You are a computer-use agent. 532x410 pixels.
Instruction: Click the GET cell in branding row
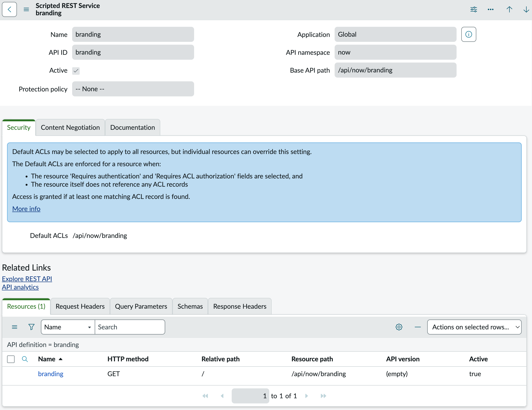click(x=113, y=374)
